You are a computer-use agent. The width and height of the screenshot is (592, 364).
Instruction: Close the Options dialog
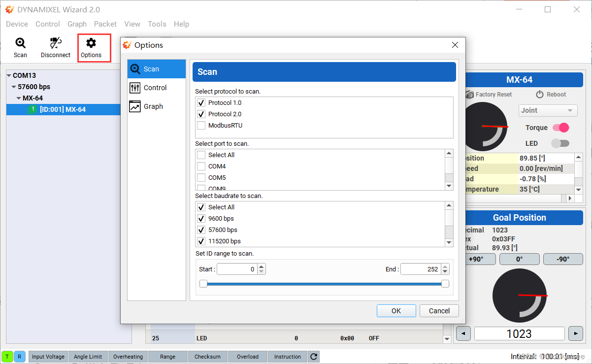(455, 45)
